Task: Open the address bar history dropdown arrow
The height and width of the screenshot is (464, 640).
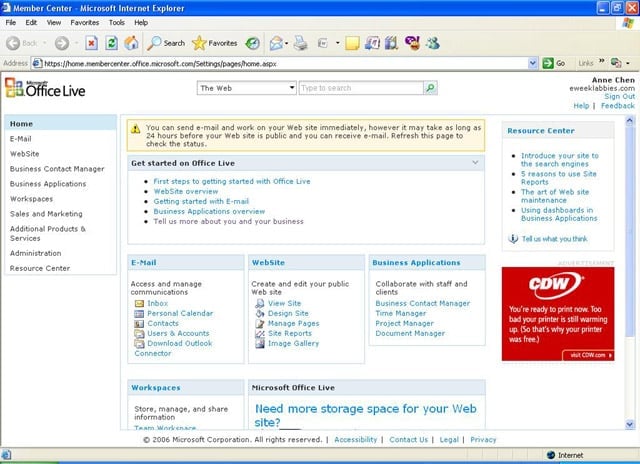Action: coord(532,63)
